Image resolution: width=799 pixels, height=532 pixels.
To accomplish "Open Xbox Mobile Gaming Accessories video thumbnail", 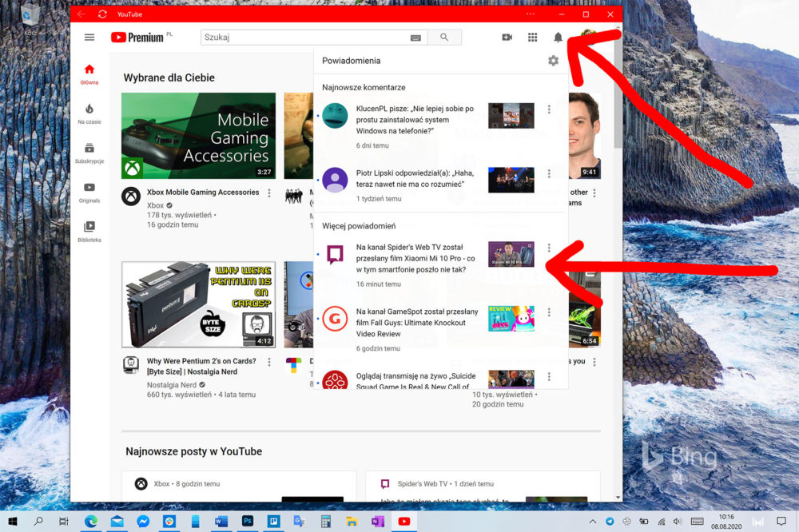I will 198,136.
